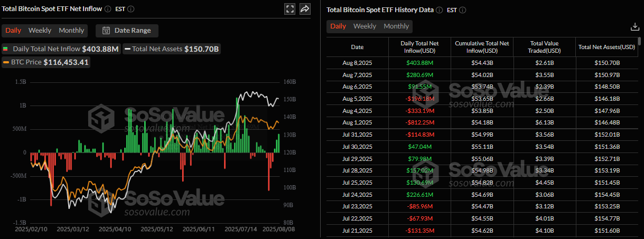Click info icon beside EST in the chart panel

131,9
